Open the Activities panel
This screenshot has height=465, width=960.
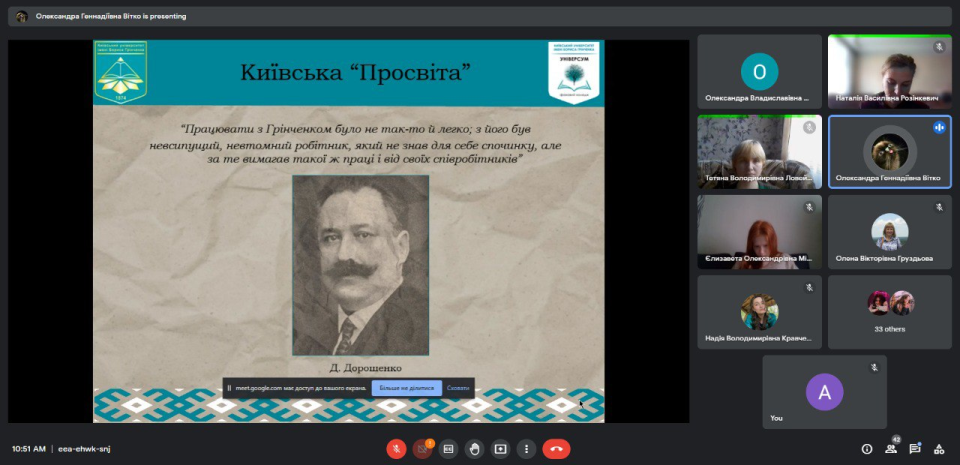(x=939, y=449)
